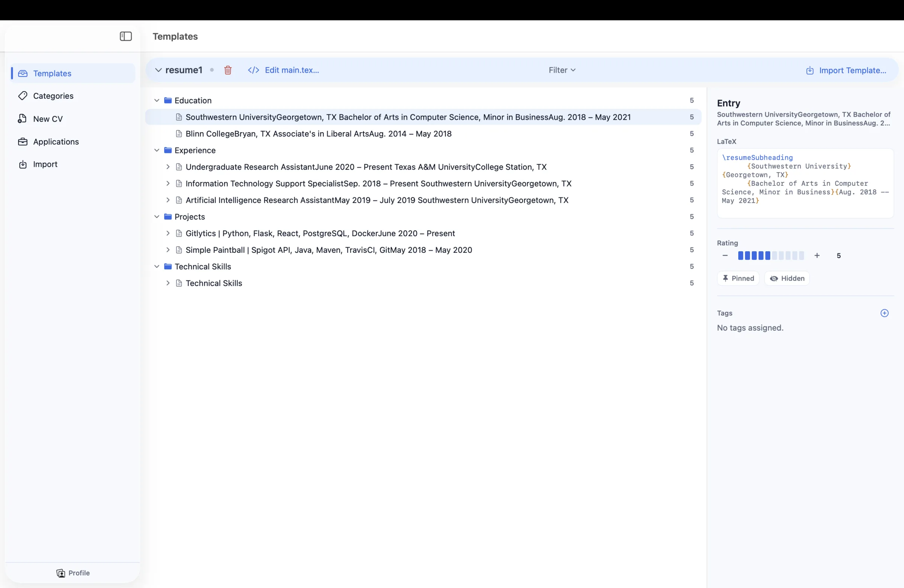Toggle the Hidden visibility option
Image resolution: width=904 pixels, height=588 pixels.
787,278
